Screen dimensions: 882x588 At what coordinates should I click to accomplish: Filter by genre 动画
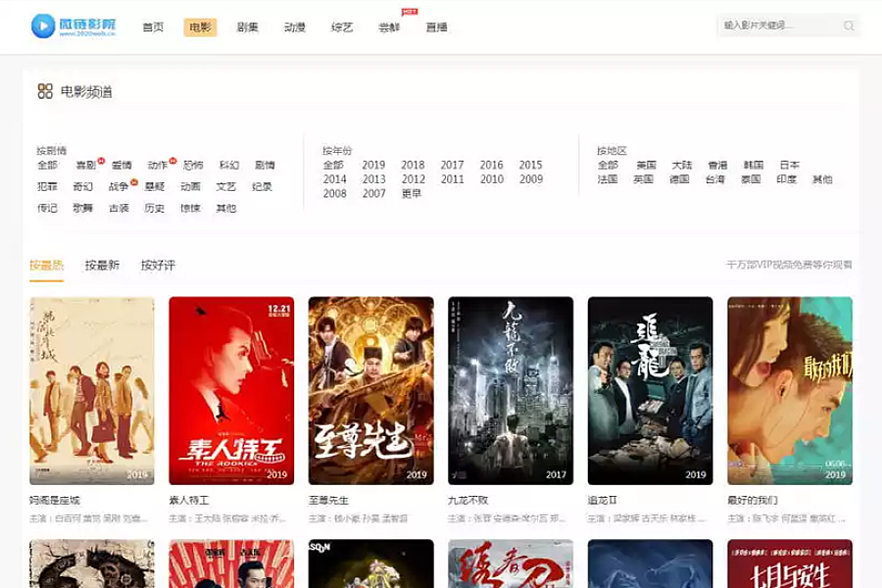pyautogui.click(x=190, y=187)
